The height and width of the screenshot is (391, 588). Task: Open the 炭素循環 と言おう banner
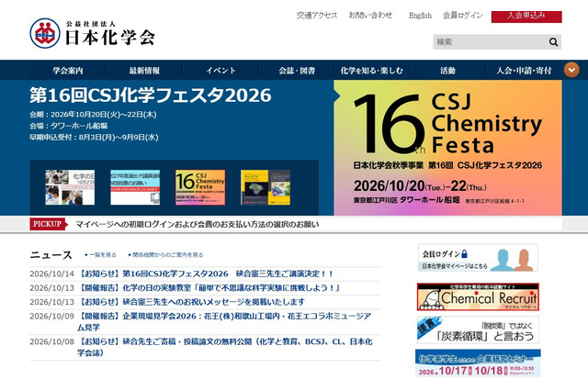click(x=478, y=330)
